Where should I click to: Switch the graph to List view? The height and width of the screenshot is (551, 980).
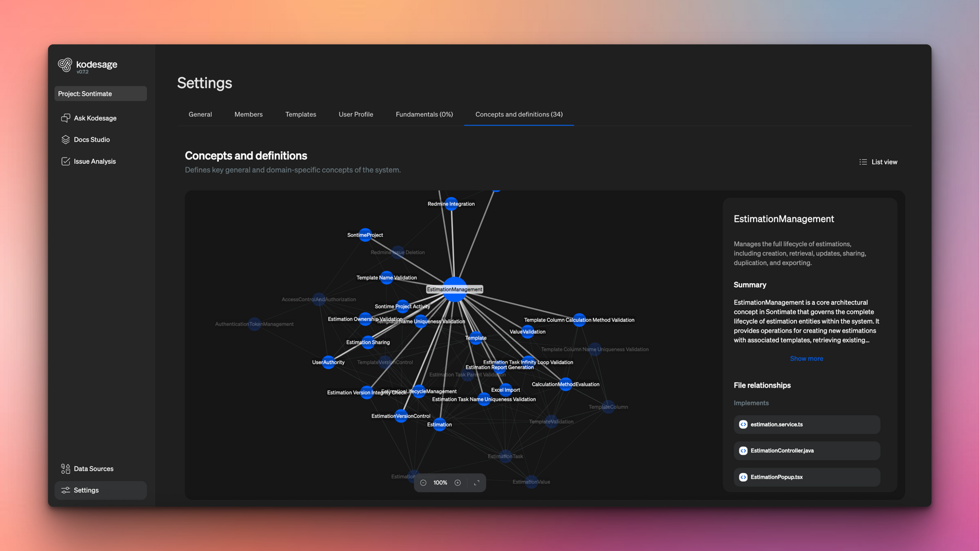[878, 162]
